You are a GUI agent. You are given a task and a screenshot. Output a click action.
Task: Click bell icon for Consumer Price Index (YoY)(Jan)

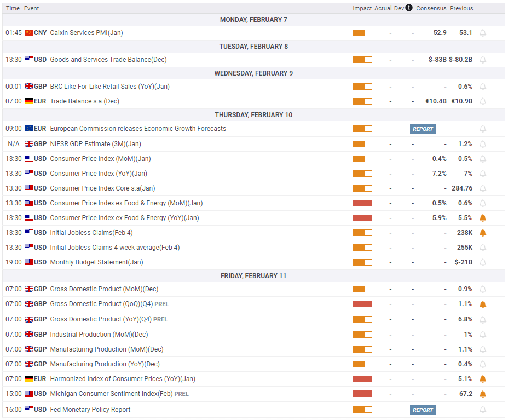tap(483, 174)
